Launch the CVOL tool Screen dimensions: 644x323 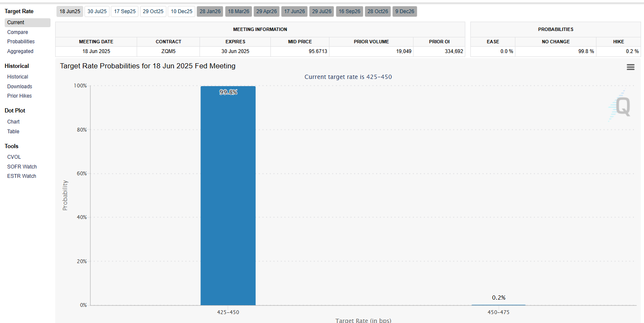[x=14, y=157]
